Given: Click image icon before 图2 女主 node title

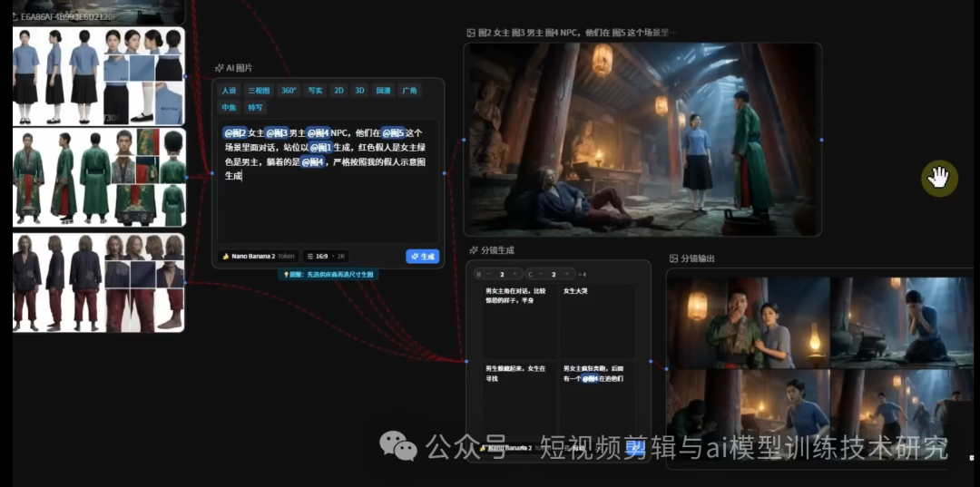Looking at the screenshot, I should pyautogui.click(x=471, y=33).
